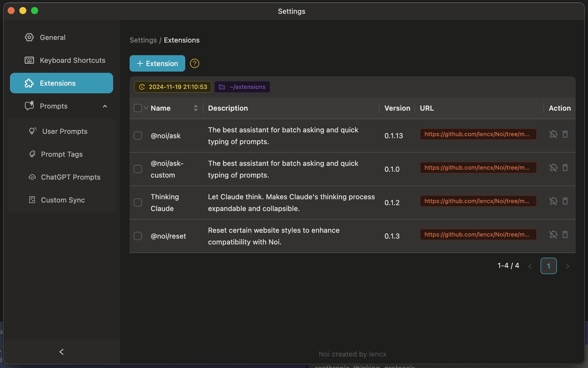The height and width of the screenshot is (368, 588).
Task: Go to ChatGPT Prompts section
Action: pyautogui.click(x=70, y=177)
